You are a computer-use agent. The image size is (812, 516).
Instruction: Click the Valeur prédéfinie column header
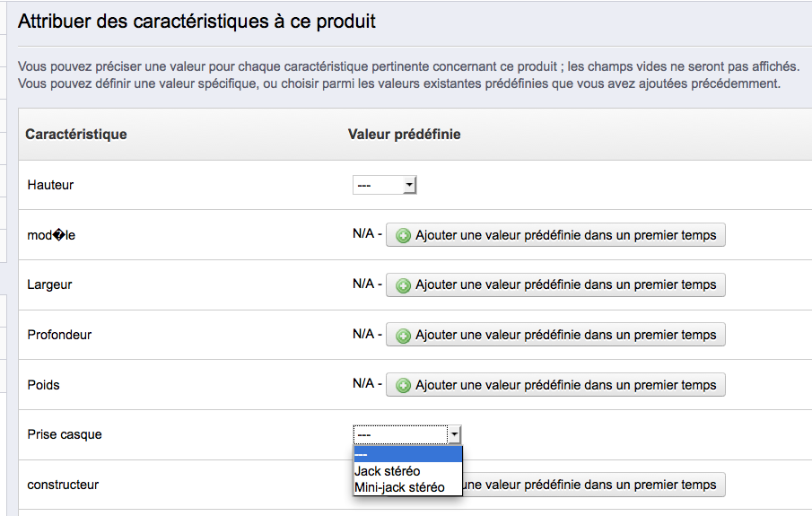coord(404,135)
